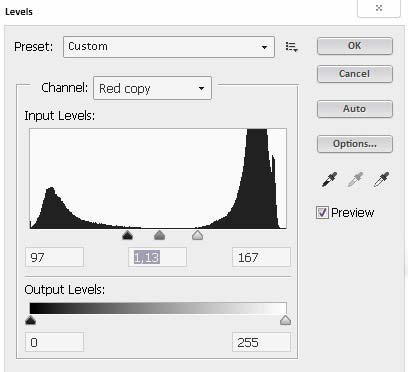
Task: Click the input shadow slider triangle
Action: 127,236
